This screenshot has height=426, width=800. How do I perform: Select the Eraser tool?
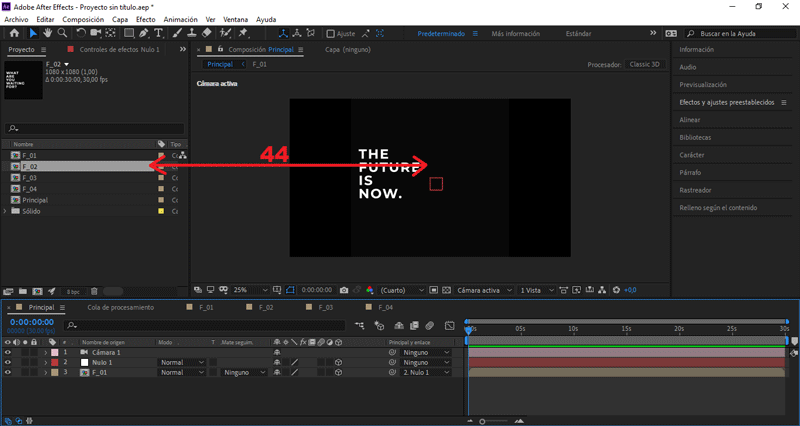[207, 33]
